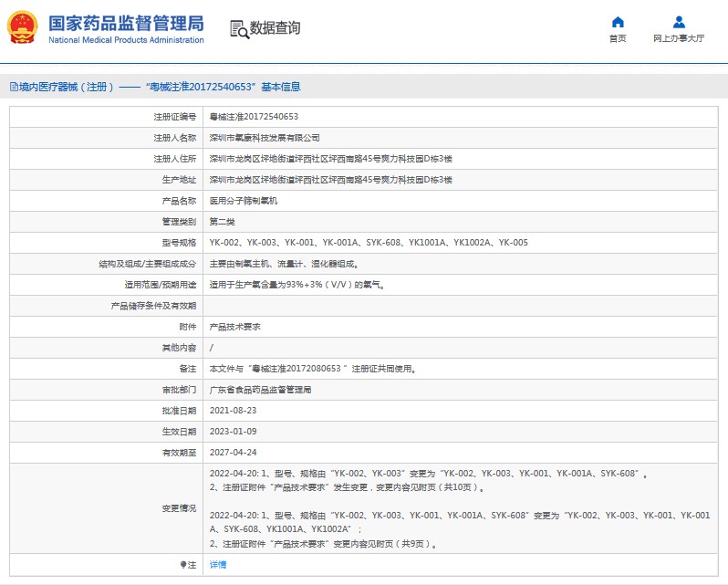Click the bulb icon beside 注
The height and width of the screenshot is (585, 728).
183,565
